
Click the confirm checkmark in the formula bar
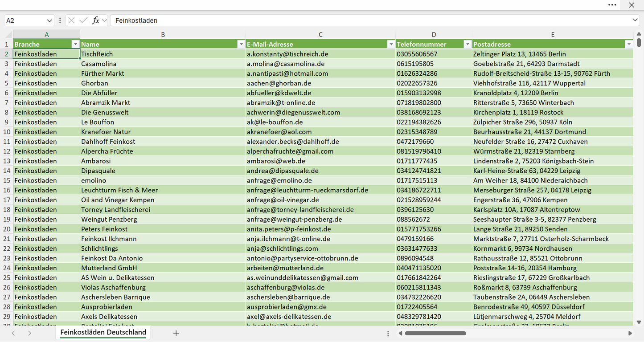pos(83,20)
